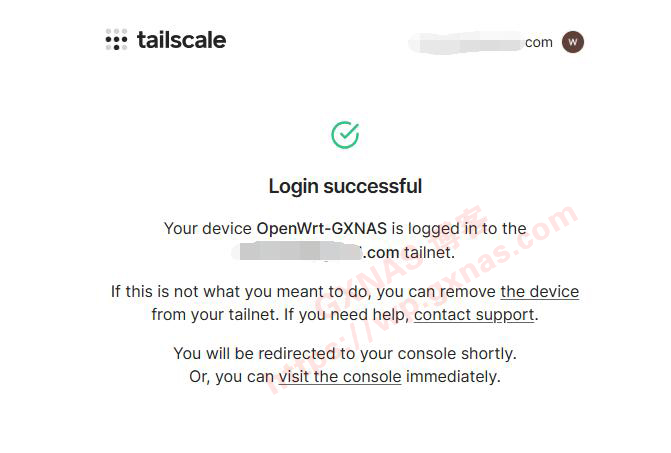Click the "Or, you can" text

(x=231, y=377)
